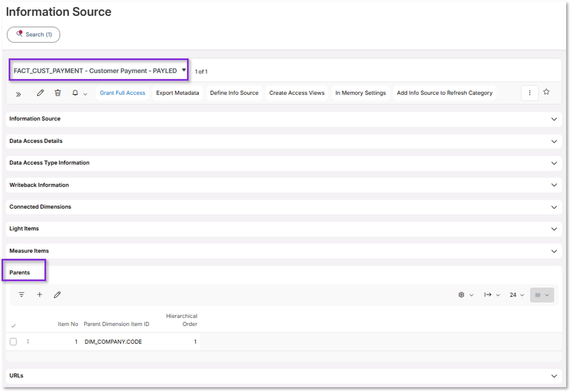Sort by Parent Dimension Item ID column
The image size is (571, 392).
(x=116, y=324)
